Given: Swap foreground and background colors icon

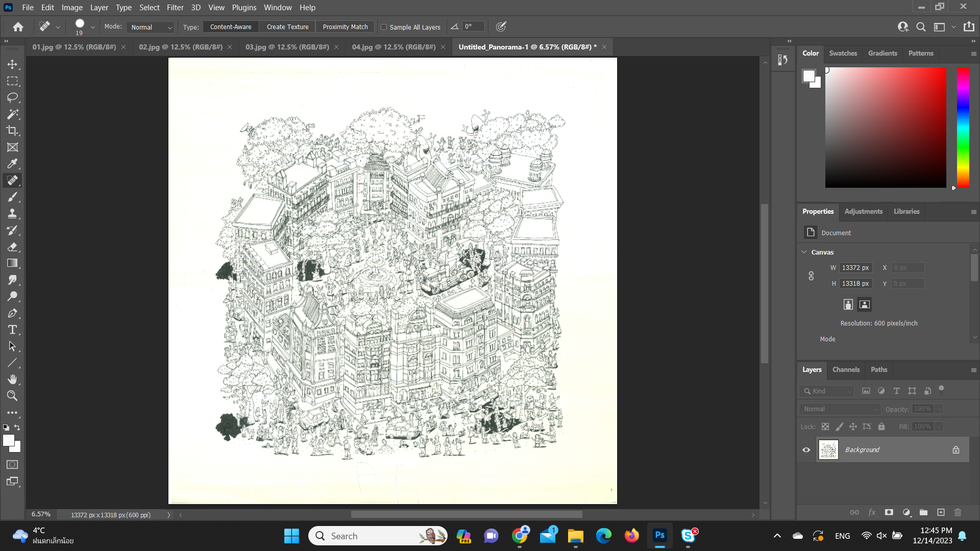Looking at the screenshot, I should click(17, 428).
